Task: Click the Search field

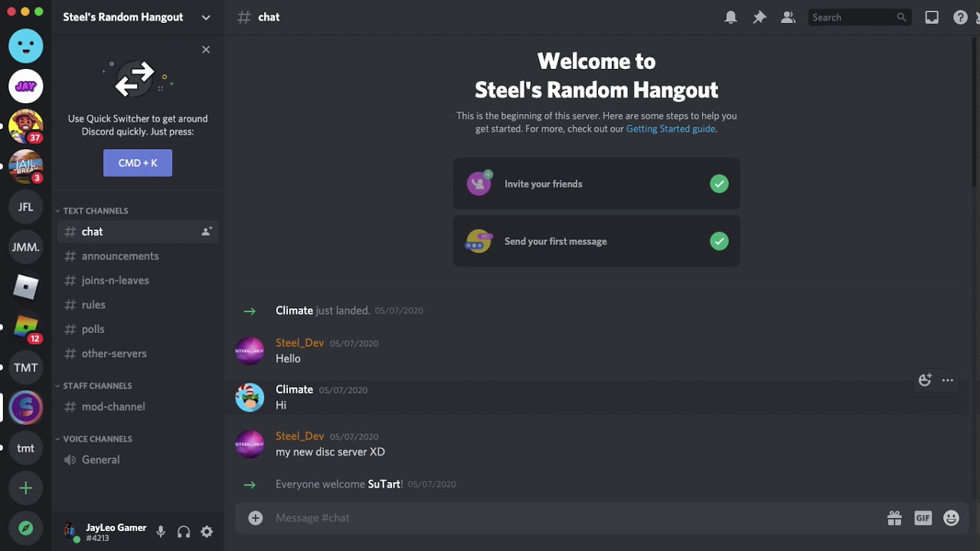Action: [860, 17]
